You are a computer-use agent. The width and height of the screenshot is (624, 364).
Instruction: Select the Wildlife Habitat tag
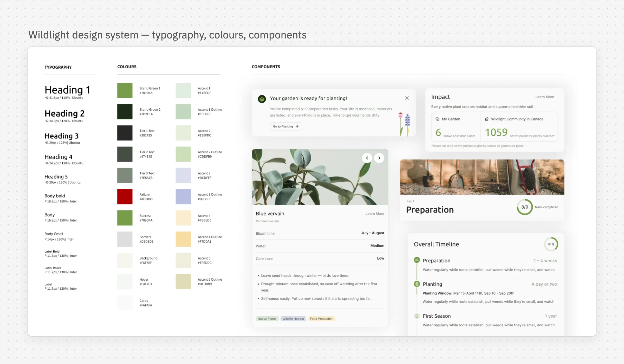293,319
